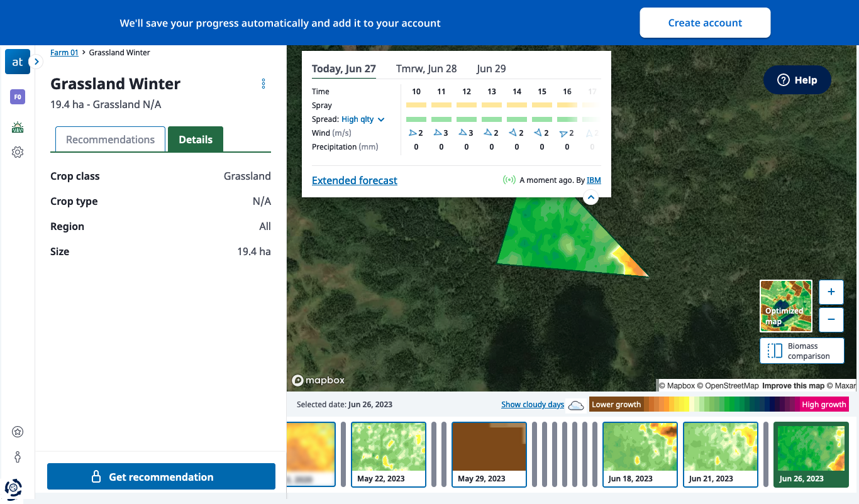859x504 pixels.
Task: Click the Size row showing 19.4 ha
Action: click(160, 251)
